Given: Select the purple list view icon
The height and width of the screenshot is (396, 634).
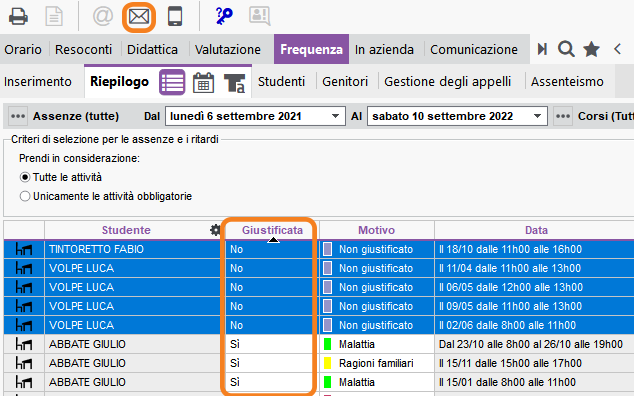Looking at the screenshot, I should (172, 82).
